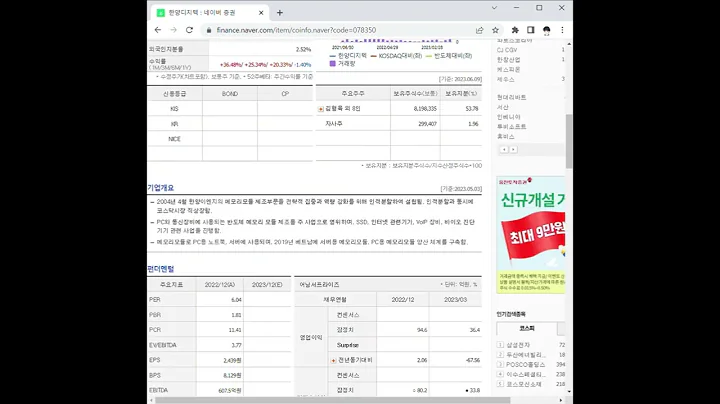Open a new browser tab
The width and height of the screenshot is (720, 404).
tap(280, 13)
